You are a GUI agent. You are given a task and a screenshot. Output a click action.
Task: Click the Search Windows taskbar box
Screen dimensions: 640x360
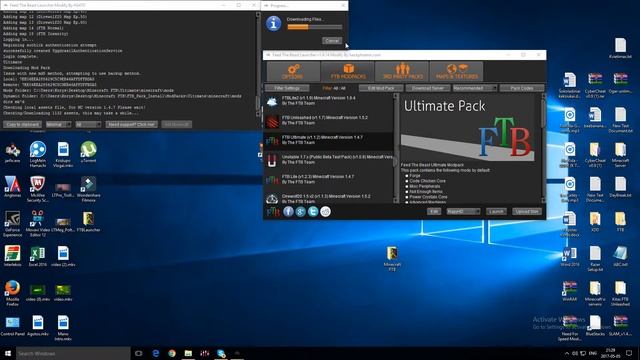tap(73, 353)
